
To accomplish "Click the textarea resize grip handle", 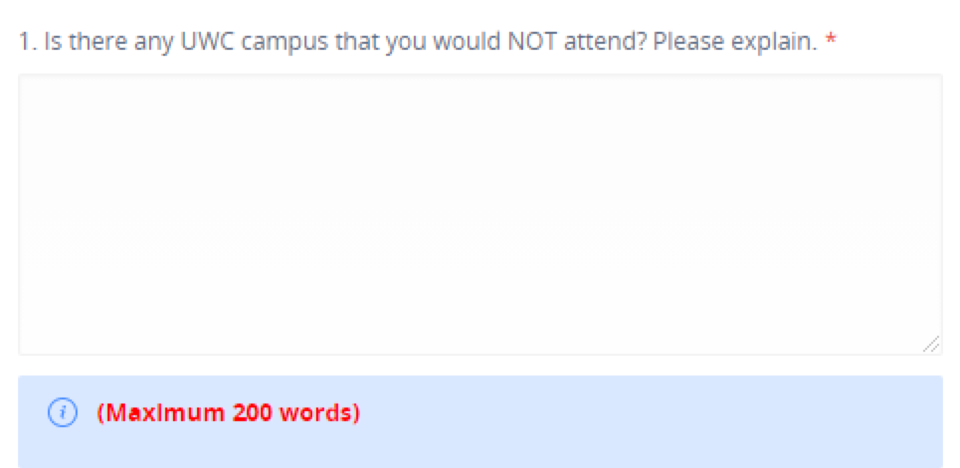I will 931,344.
